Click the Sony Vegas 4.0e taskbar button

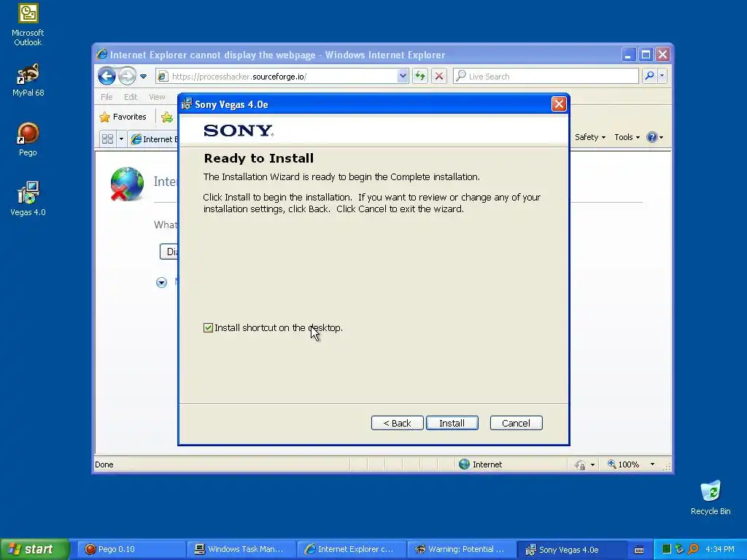coord(572,550)
